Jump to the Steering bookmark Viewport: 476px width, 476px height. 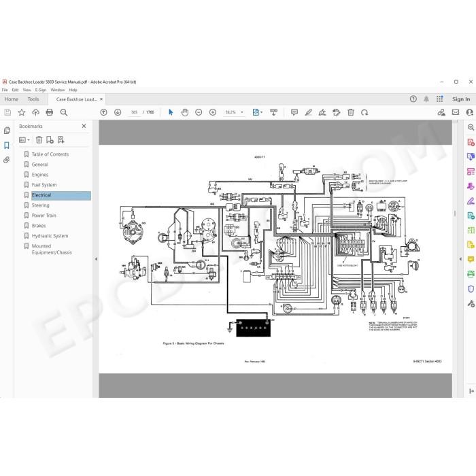pos(40,205)
